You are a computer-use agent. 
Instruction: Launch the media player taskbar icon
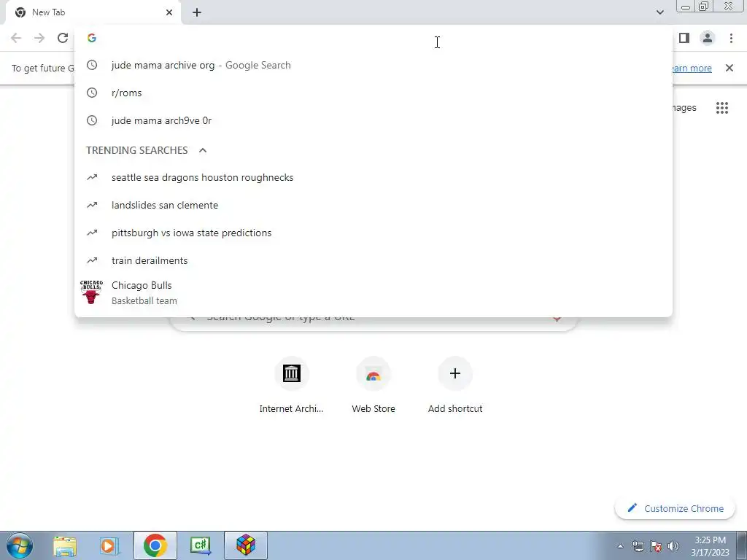coord(109,545)
